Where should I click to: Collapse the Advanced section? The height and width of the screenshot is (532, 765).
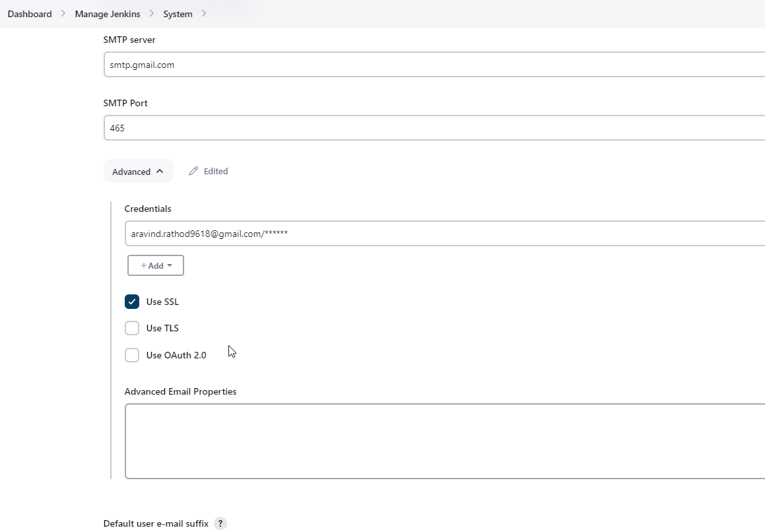(x=138, y=172)
